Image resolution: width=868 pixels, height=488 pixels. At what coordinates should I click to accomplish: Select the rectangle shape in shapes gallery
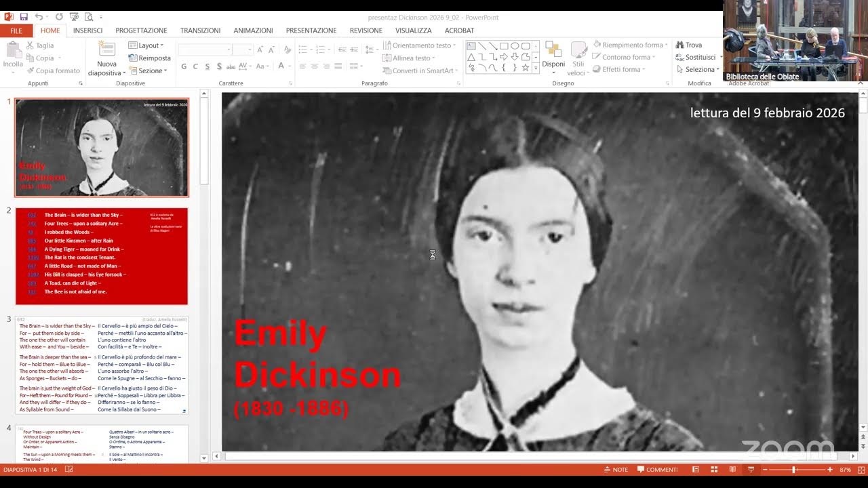click(504, 46)
